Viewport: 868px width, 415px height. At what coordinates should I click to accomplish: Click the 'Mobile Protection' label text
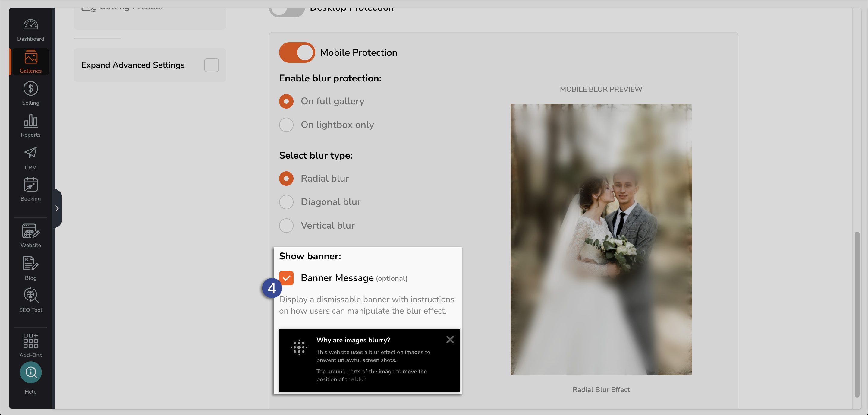359,52
